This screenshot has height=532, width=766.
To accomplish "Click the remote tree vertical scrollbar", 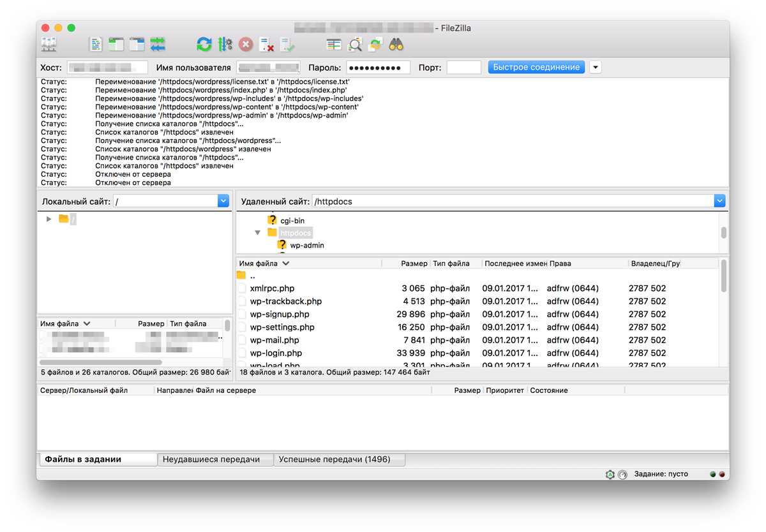I will (x=723, y=233).
